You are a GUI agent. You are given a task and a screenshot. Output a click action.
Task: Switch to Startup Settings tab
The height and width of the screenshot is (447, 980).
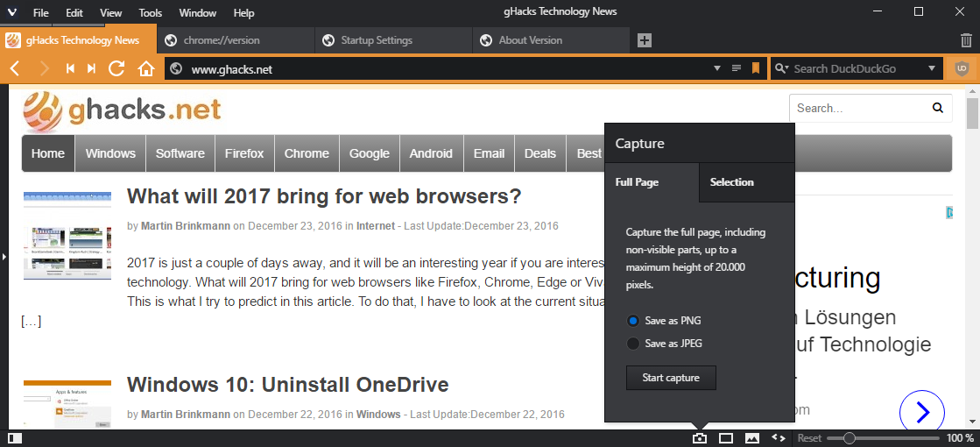[x=393, y=40]
